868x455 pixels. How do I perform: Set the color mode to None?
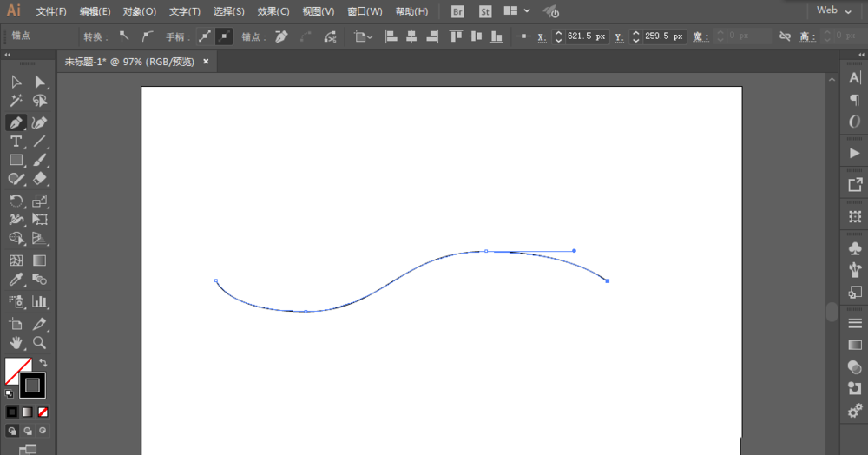point(43,412)
